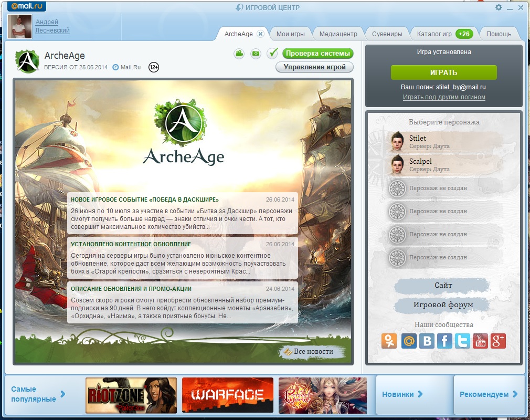Viewport: 530px width, 420px height.
Task: Open the Mail.ru My World community icon
Action: point(409,341)
